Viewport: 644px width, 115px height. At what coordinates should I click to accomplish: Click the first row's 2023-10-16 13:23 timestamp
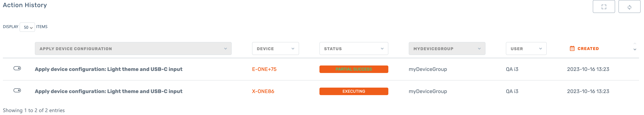588,69
